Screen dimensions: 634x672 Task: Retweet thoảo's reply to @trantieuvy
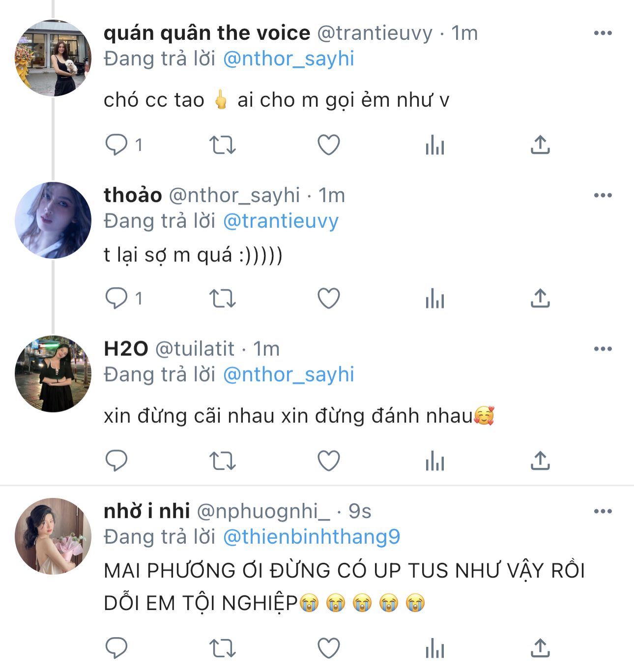click(223, 299)
